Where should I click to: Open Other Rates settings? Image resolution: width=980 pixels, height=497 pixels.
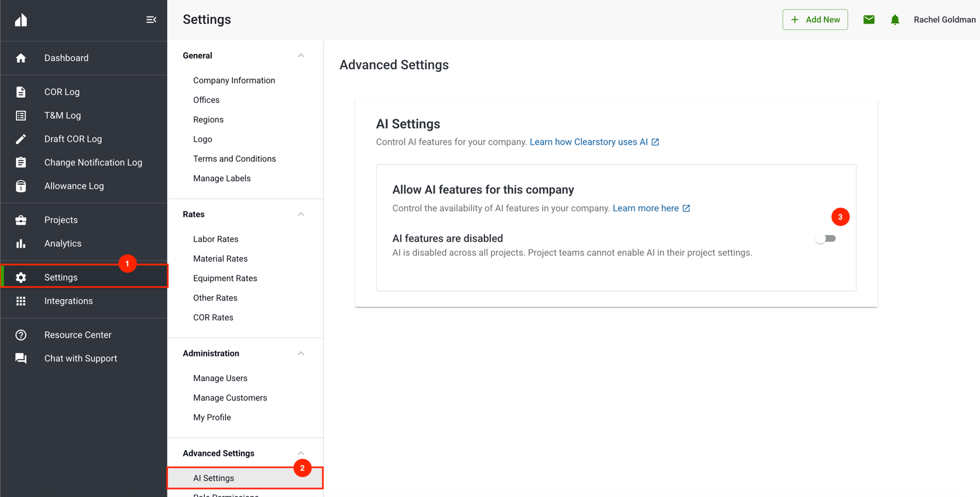click(215, 298)
